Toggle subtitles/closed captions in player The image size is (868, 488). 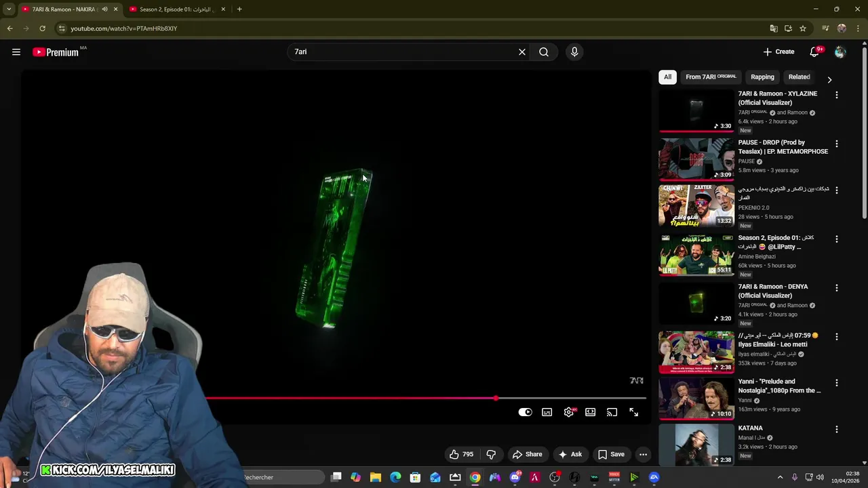tap(547, 412)
